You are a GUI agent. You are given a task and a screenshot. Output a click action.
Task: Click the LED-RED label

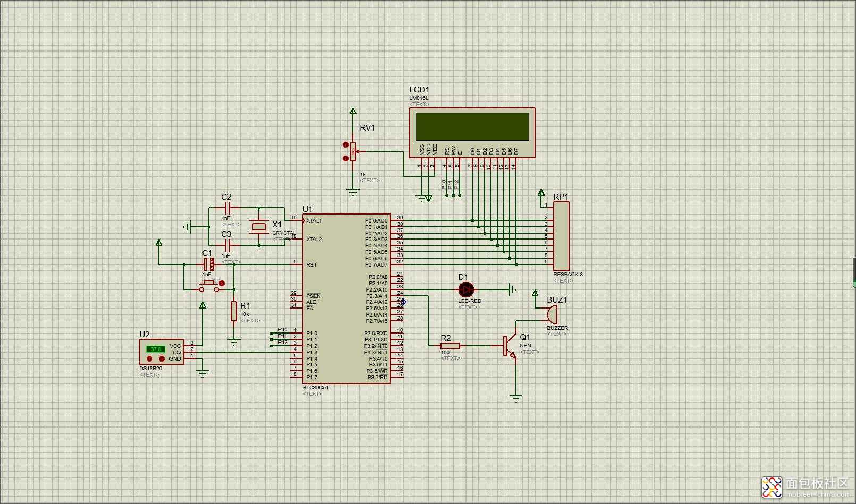click(470, 301)
